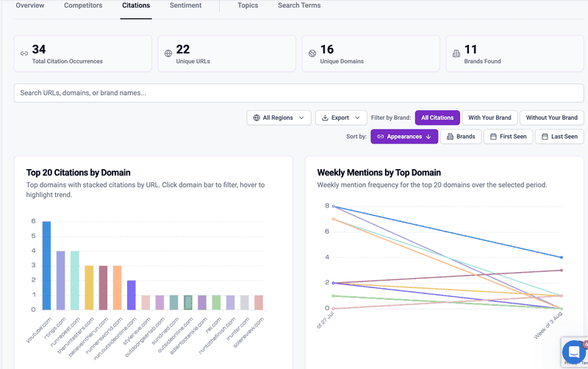Open the chat widget icon
Viewport: 588px width, 369px height.
point(573,353)
